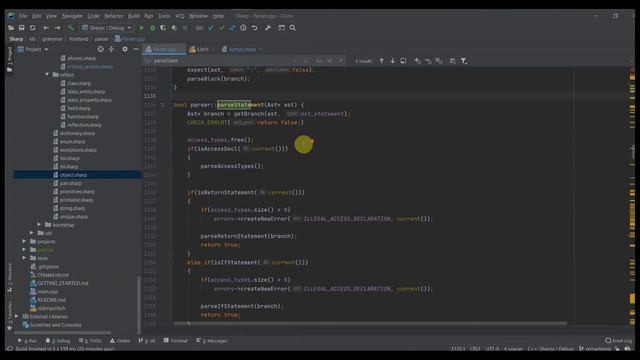Expand the projects folder in project tree
Viewport: 640px width, 360px height.
(x=24, y=241)
